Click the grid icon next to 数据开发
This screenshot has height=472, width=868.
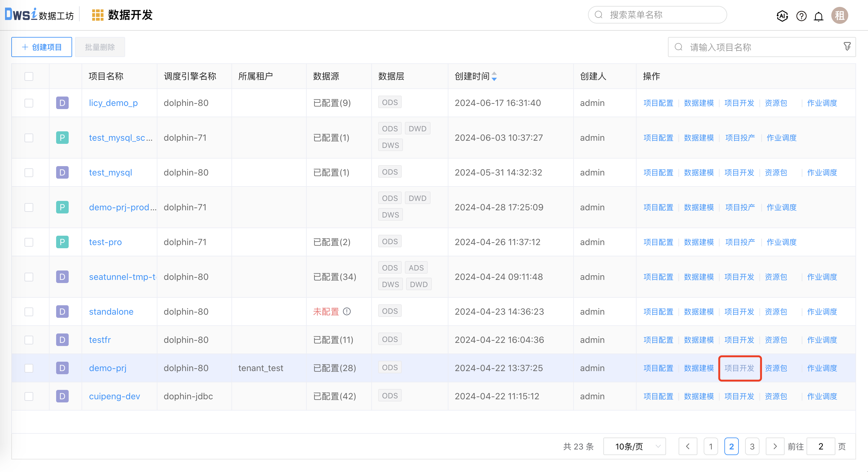pos(98,14)
